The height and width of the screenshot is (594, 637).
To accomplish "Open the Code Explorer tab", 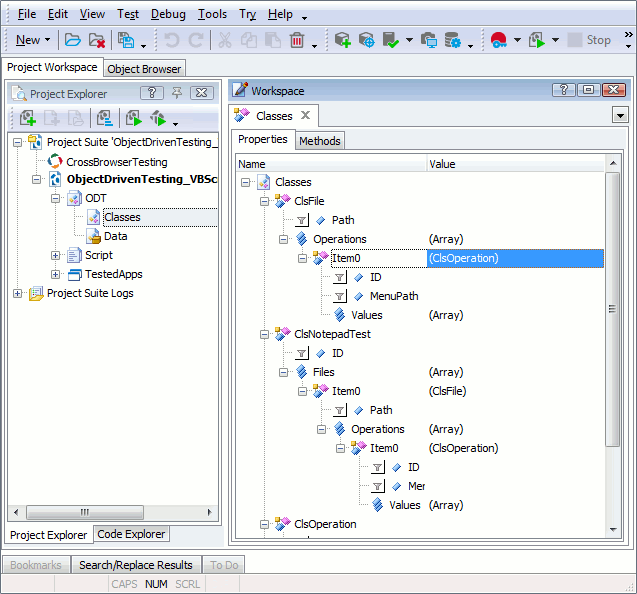I will click(131, 535).
